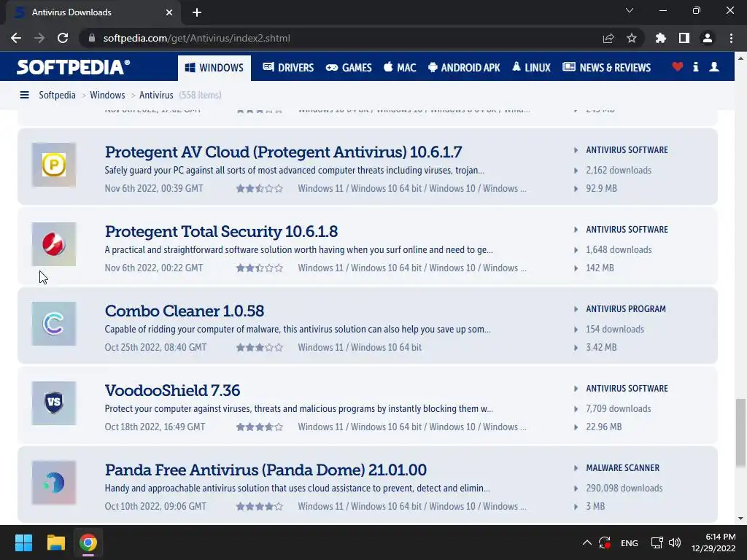Screen dimensions: 747x560
Task: Click "290,098 downloads" text
Action: 624,489
